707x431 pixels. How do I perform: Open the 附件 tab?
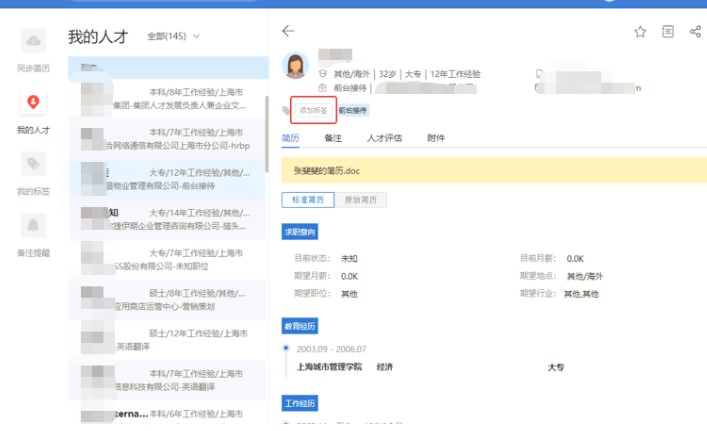[436, 138]
